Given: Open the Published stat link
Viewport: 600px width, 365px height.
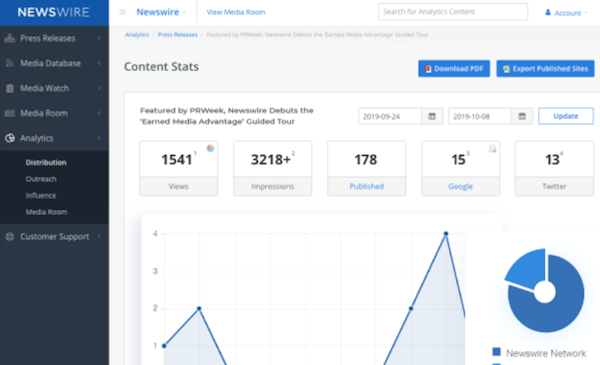Looking at the screenshot, I should coord(367,186).
